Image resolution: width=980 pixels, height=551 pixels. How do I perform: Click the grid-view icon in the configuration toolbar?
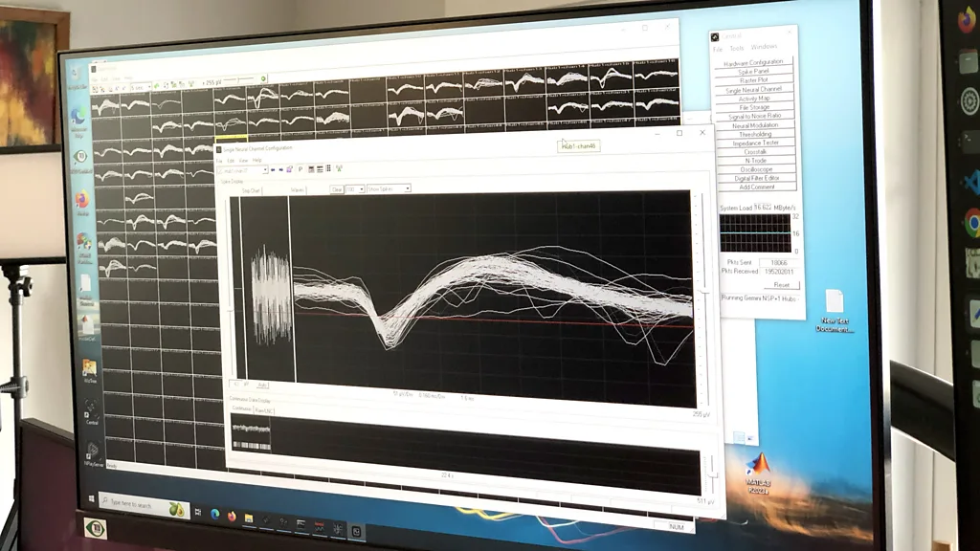[328, 169]
